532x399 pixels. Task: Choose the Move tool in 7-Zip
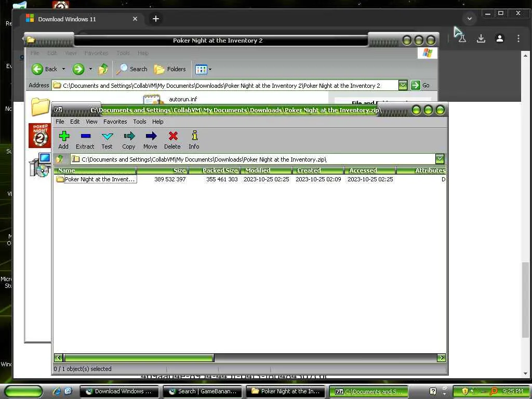[150, 140]
